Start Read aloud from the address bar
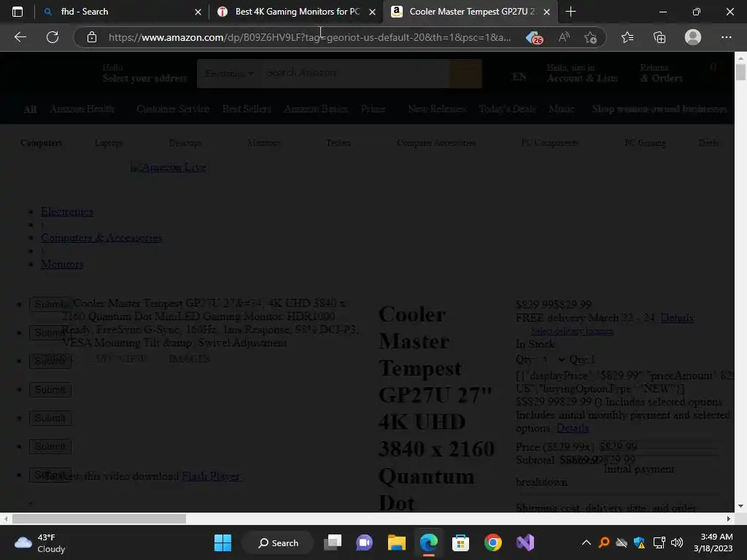747x560 pixels. pos(564,37)
